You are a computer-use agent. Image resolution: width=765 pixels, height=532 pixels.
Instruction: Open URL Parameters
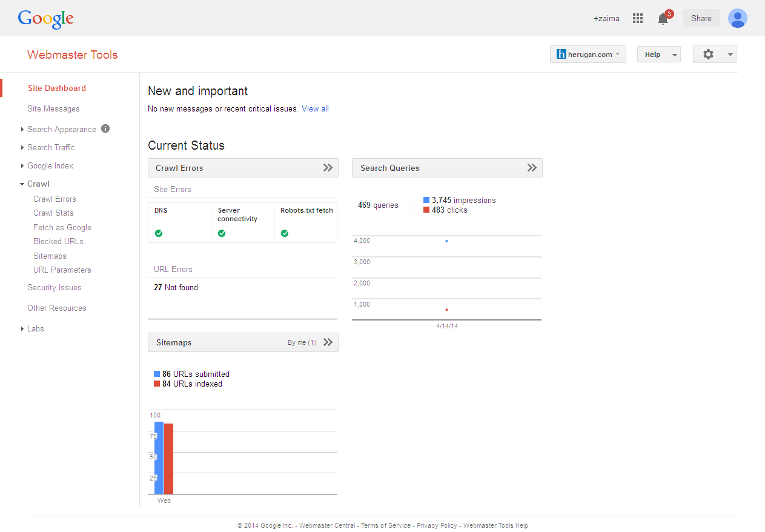[x=62, y=270]
